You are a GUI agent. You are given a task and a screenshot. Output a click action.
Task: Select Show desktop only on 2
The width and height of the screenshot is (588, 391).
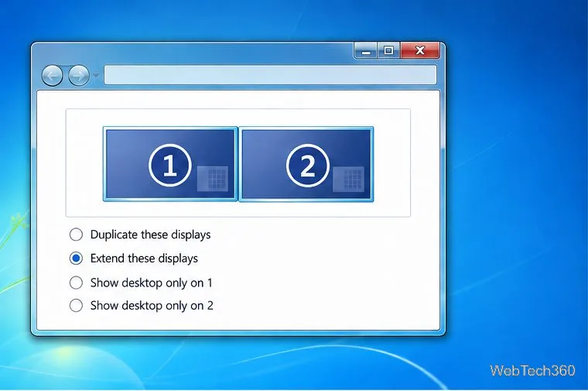coord(76,306)
